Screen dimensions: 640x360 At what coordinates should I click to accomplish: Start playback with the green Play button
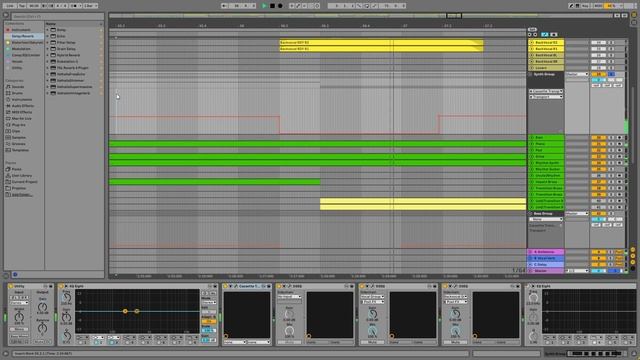click(264, 6)
